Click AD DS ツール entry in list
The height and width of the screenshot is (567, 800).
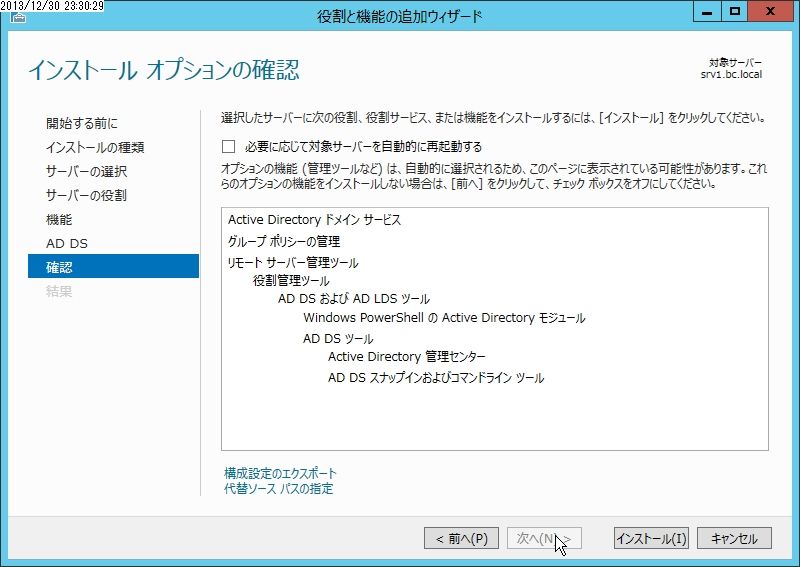coord(338,339)
